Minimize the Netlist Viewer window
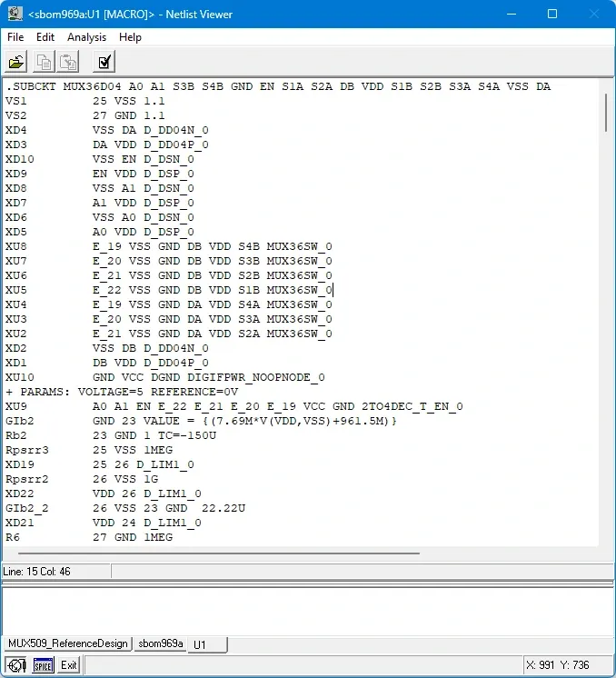 click(x=512, y=14)
